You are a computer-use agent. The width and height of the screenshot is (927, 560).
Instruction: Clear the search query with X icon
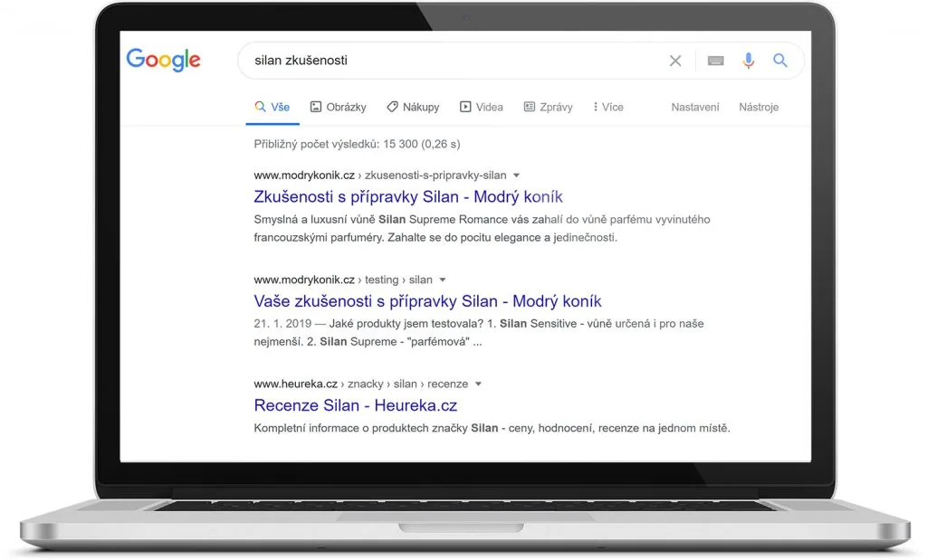675,61
